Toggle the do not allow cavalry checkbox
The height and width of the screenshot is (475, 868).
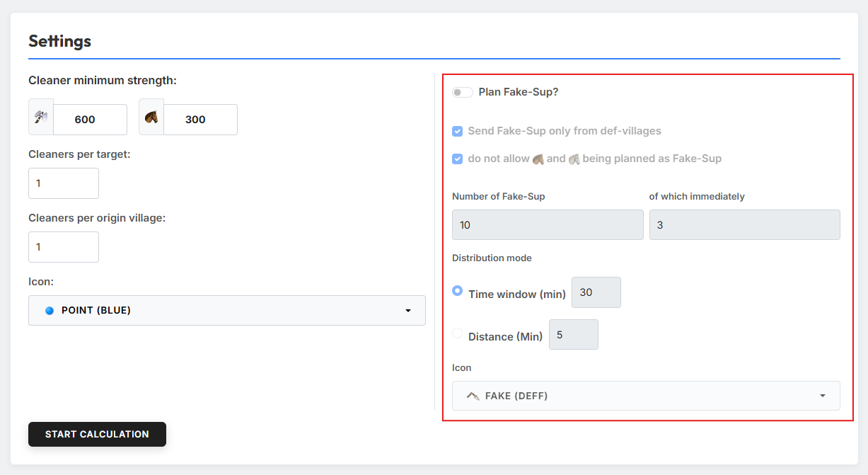pyautogui.click(x=458, y=159)
